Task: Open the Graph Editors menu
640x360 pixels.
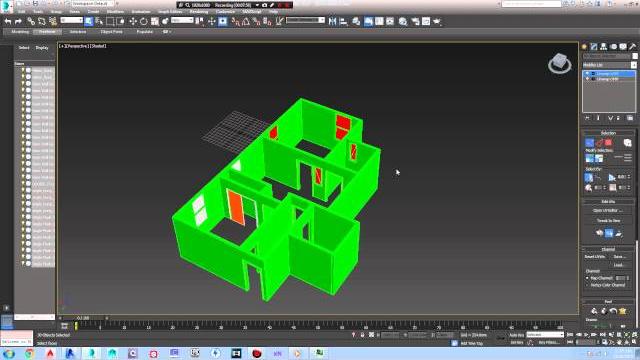Action: click(170, 11)
